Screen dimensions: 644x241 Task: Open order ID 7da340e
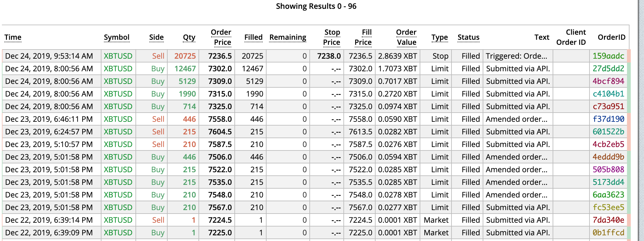click(608, 220)
